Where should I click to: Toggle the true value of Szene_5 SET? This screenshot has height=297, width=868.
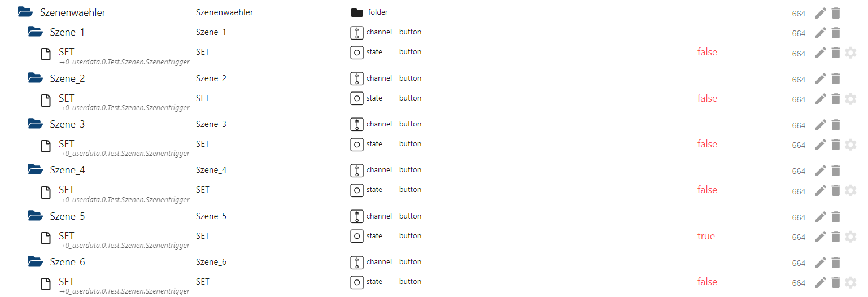pos(706,236)
